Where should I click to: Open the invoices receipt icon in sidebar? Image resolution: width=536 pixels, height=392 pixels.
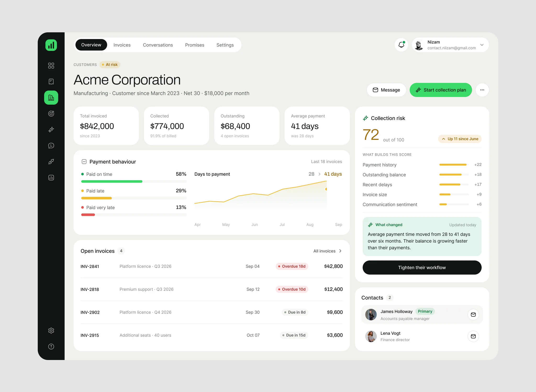pyautogui.click(x=51, y=81)
